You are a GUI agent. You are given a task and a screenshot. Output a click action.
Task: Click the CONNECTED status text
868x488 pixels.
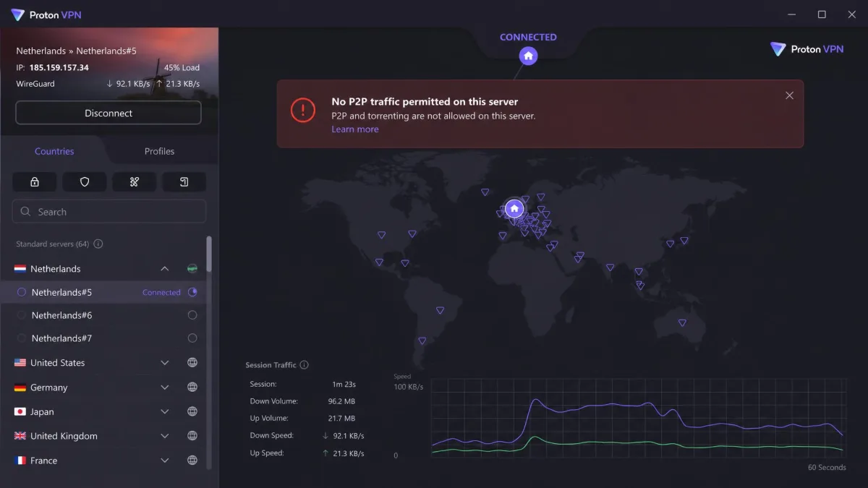528,37
